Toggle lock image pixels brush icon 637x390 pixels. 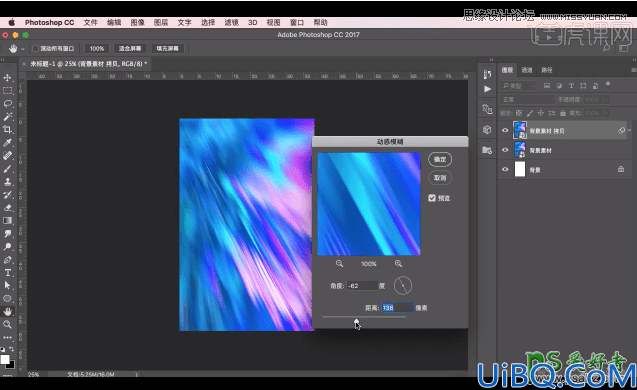530,113
